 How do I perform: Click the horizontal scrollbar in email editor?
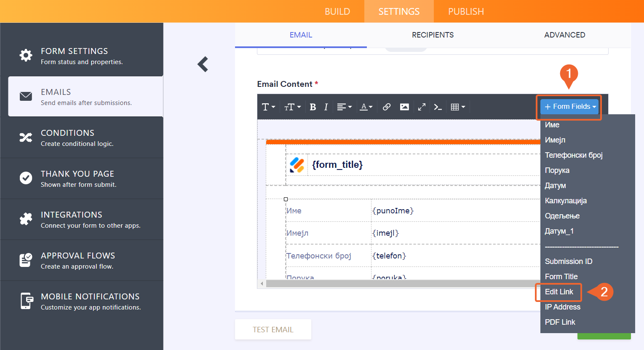click(403, 283)
